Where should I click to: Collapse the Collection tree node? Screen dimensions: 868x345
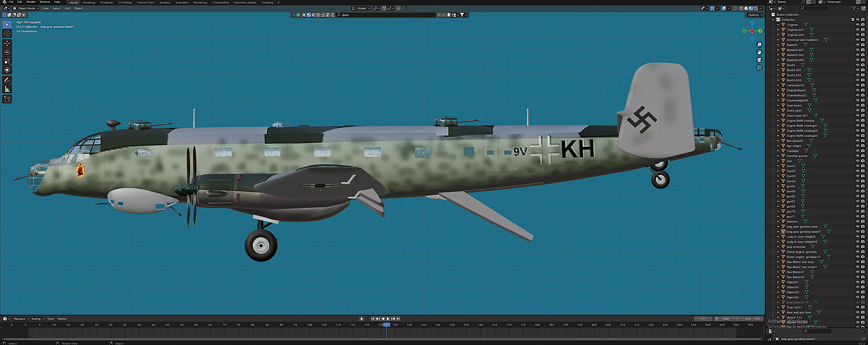pyautogui.click(x=773, y=19)
